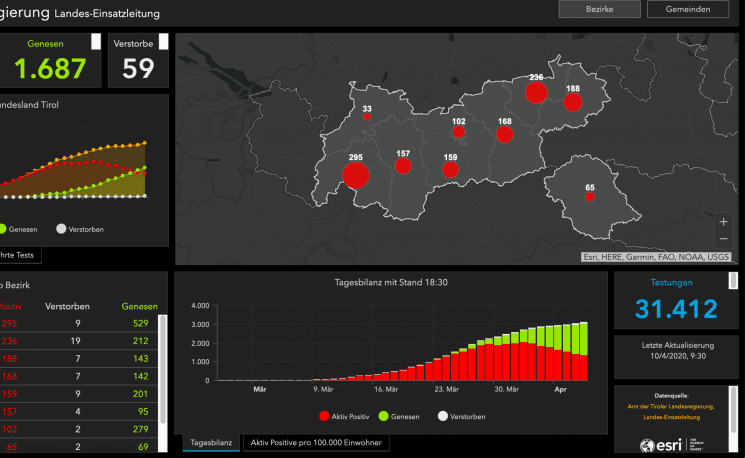Select the Bezirk row with 19 Verstorben

point(80,339)
